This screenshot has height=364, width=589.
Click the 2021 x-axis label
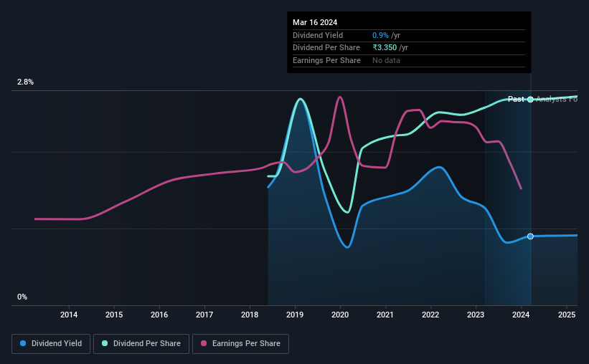(385, 315)
